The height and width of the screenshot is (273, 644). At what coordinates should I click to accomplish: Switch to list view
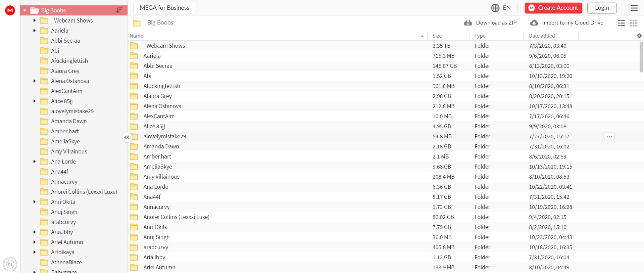tap(621, 23)
